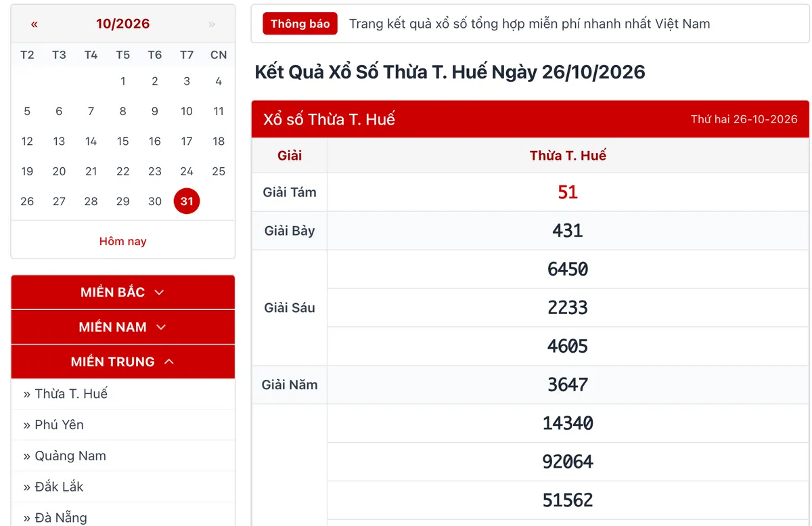The width and height of the screenshot is (812, 526).
Task: Click the Giải Năm row label
Action: coord(290,385)
